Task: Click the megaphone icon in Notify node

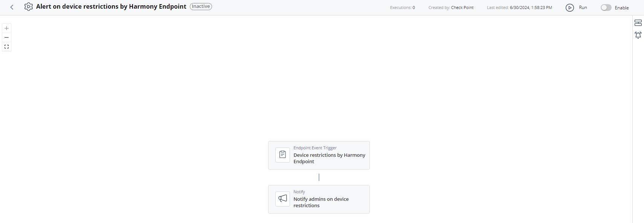Action: (x=282, y=199)
